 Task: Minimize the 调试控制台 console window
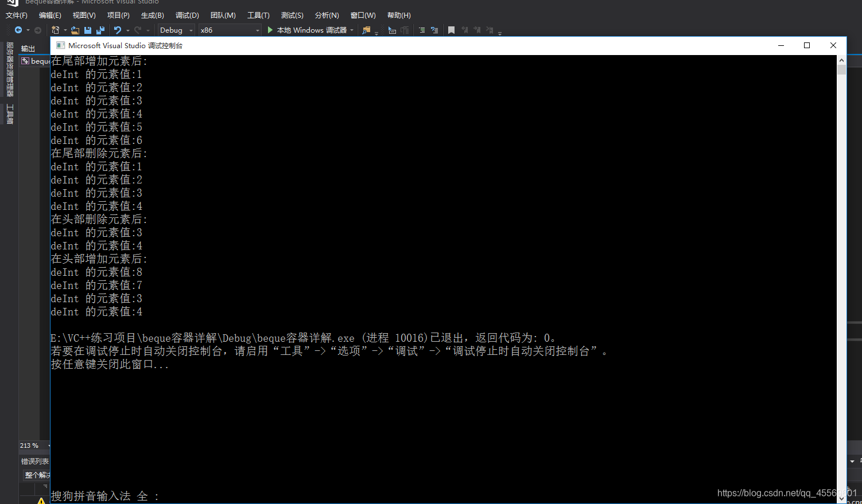click(x=781, y=45)
